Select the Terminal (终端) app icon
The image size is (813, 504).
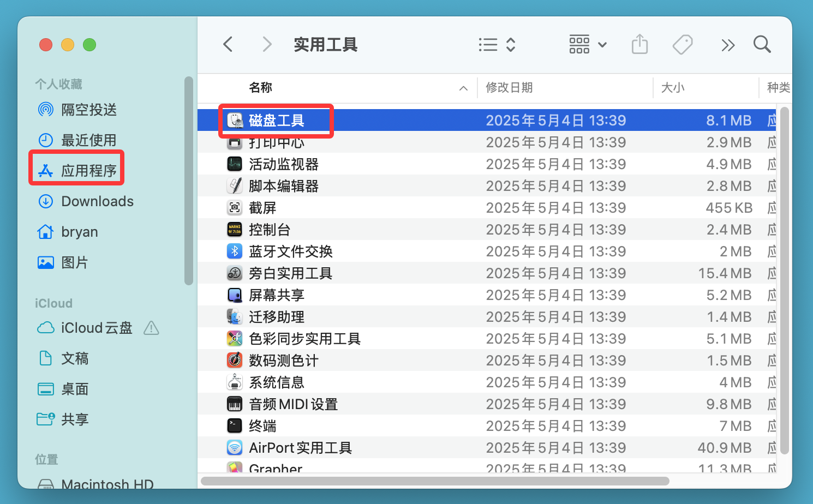[x=235, y=425]
